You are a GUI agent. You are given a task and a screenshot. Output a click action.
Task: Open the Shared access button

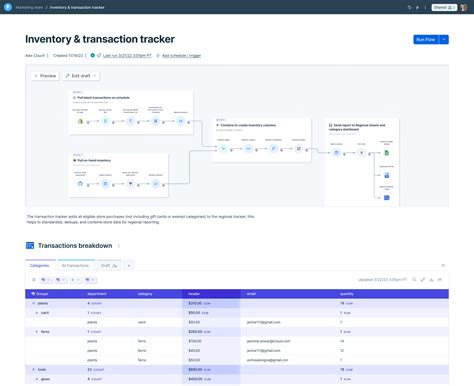[444, 7]
